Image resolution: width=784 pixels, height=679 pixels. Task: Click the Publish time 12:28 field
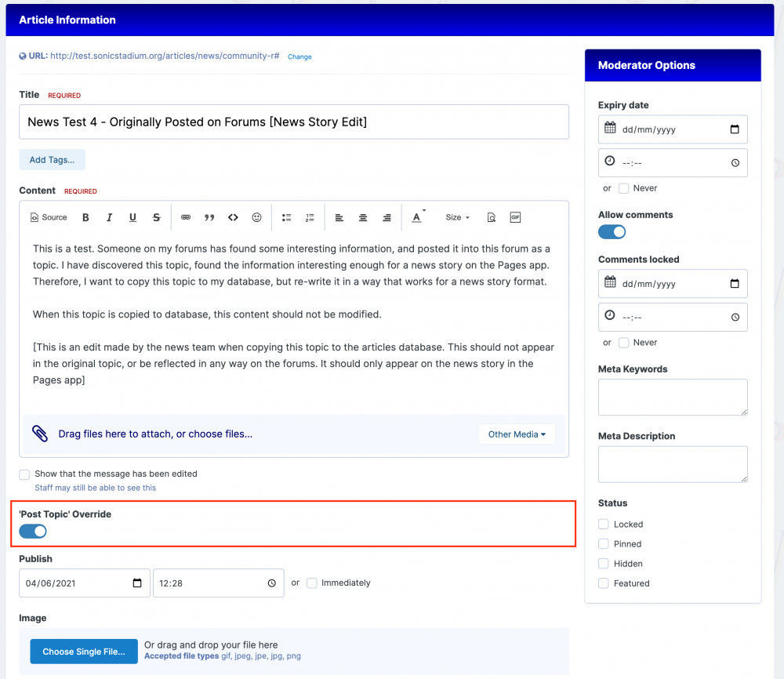coord(219,583)
